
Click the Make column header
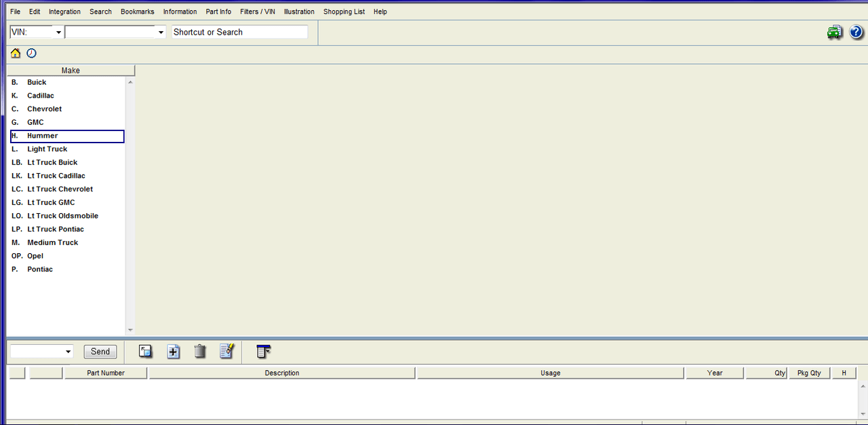click(71, 71)
